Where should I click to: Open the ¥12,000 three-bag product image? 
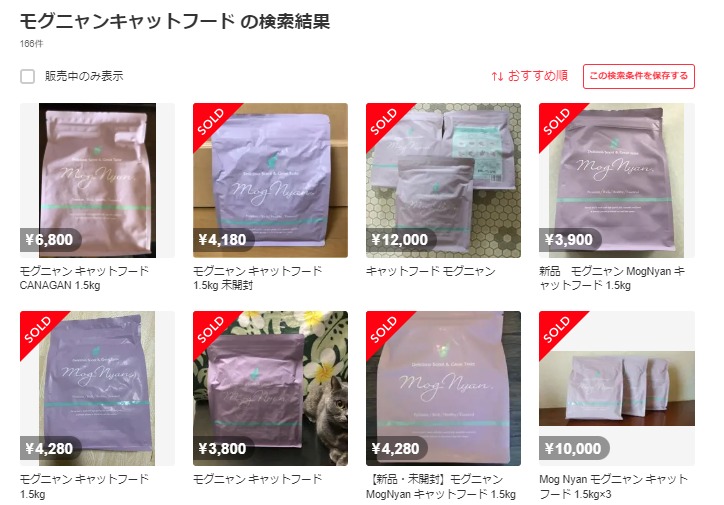(443, 180)
